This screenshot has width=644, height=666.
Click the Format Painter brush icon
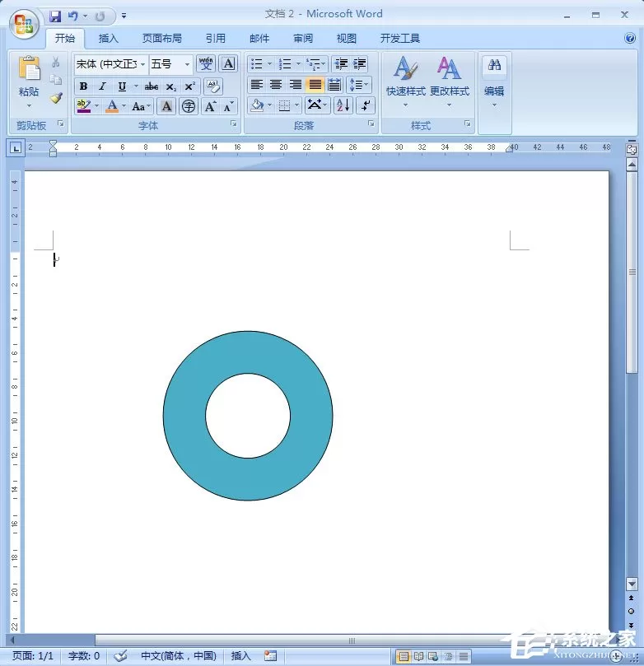(x=56, y=98)
